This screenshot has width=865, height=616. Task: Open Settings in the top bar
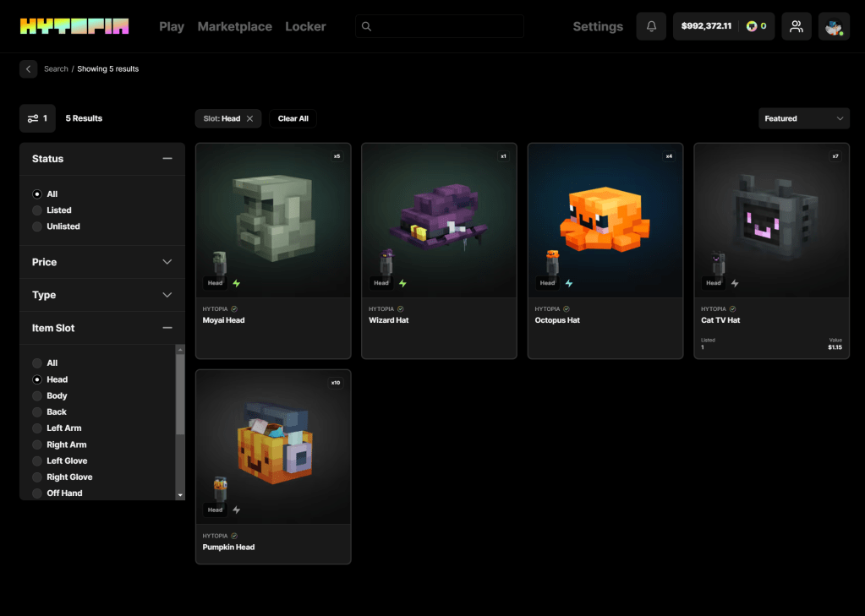click(597, 26)
